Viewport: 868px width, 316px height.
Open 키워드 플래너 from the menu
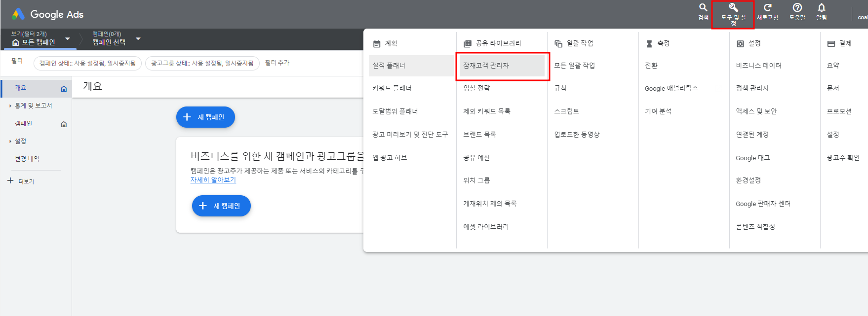(x=392, y=88)
